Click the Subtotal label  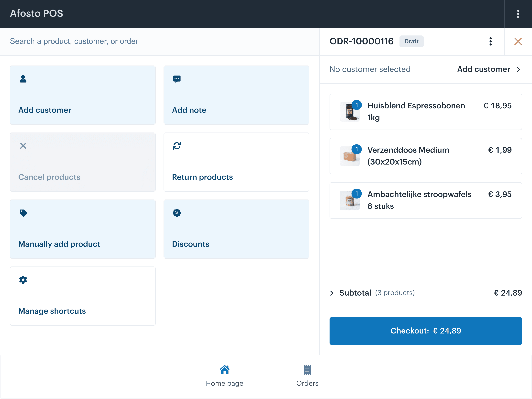coord(355,293)
